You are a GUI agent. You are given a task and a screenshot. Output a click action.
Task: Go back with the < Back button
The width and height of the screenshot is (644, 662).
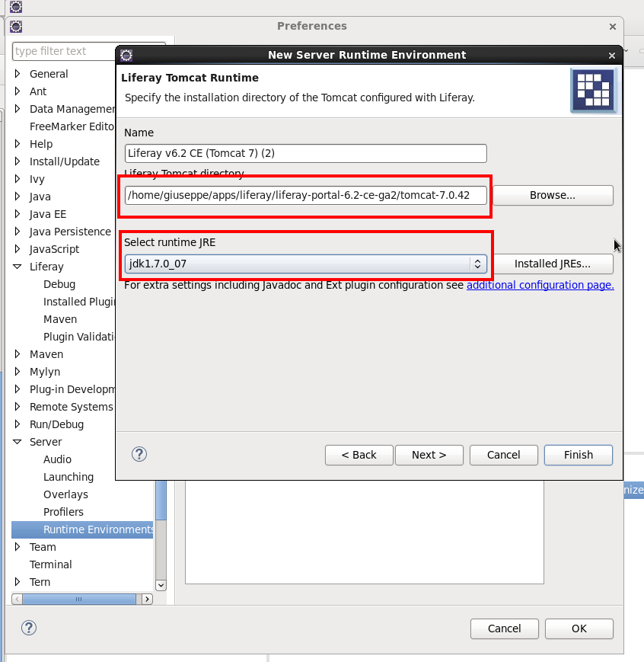[x=359, y=455]
